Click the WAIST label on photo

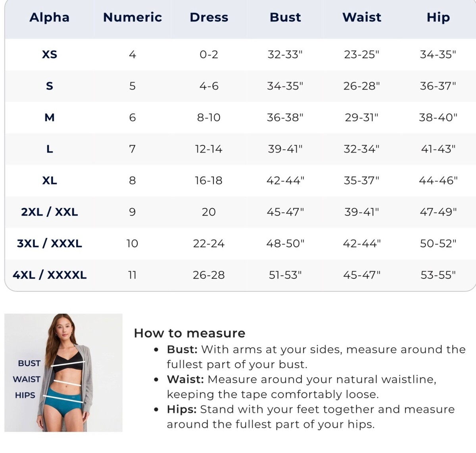(27, 379)
